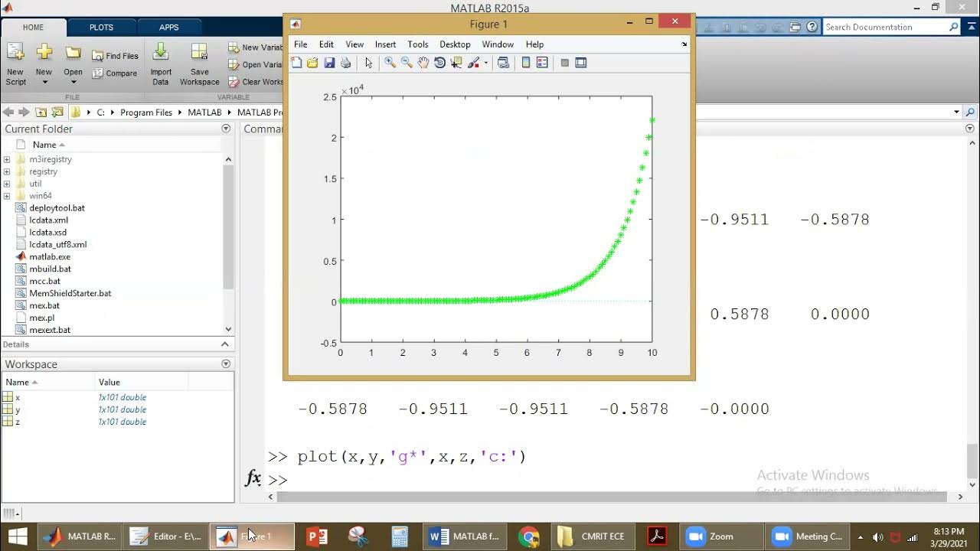980x551 pixels.
Task: Switch to the PLOTS ribbon tab
Action: [x=101, y=27]
